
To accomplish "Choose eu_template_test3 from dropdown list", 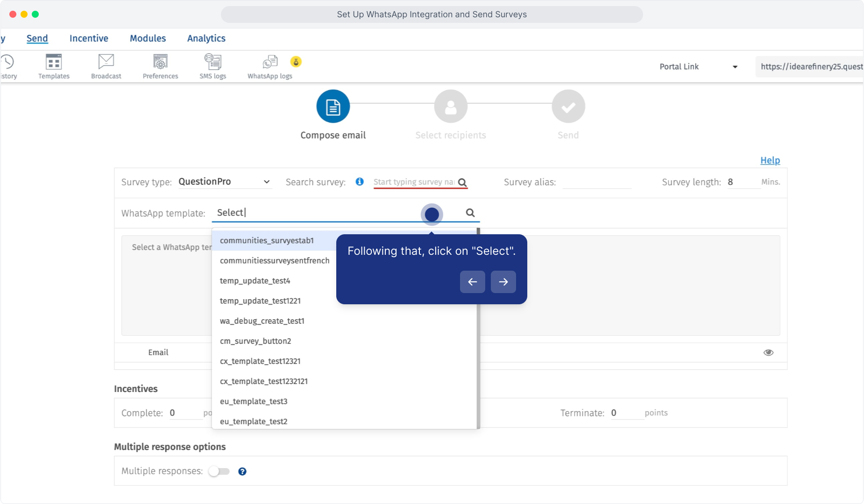I will click(345, 401).
